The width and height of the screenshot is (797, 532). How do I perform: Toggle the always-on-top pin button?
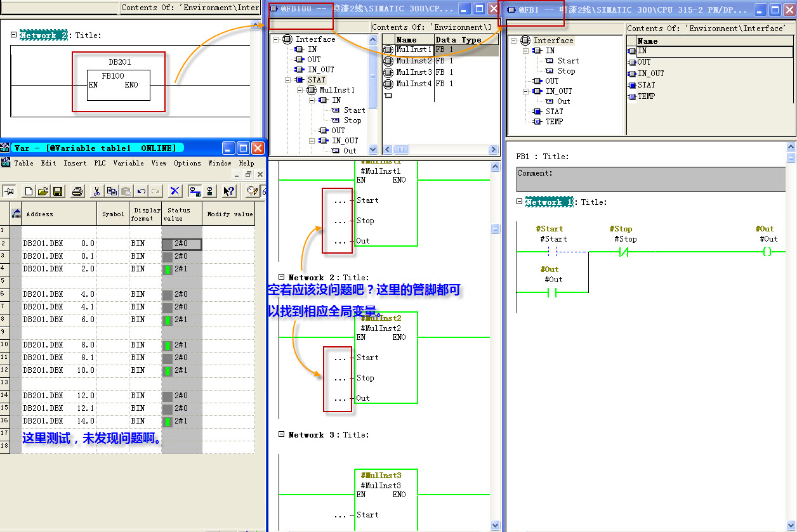[10, 191]
